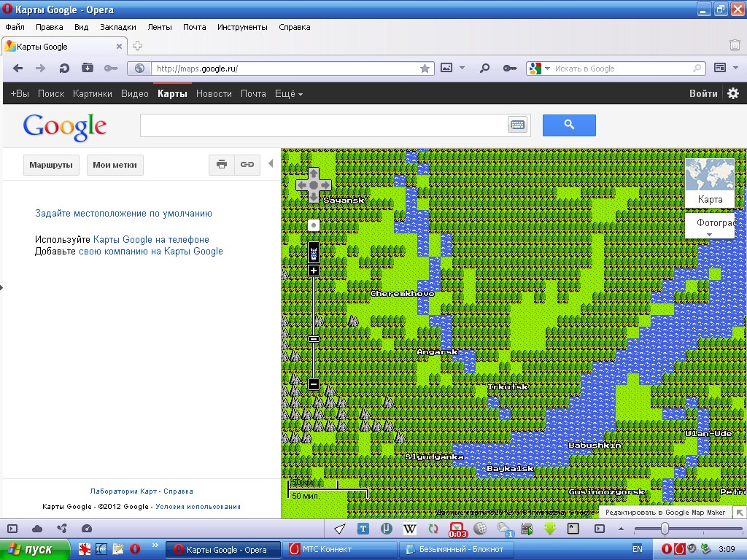
Task: Open the on-screen keyboard in the search box
Action: 517,125
